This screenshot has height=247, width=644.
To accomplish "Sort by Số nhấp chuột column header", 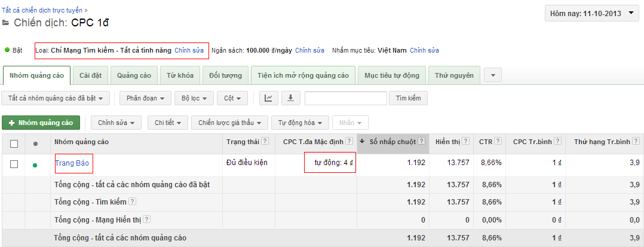I will click(x=393, y=144).
